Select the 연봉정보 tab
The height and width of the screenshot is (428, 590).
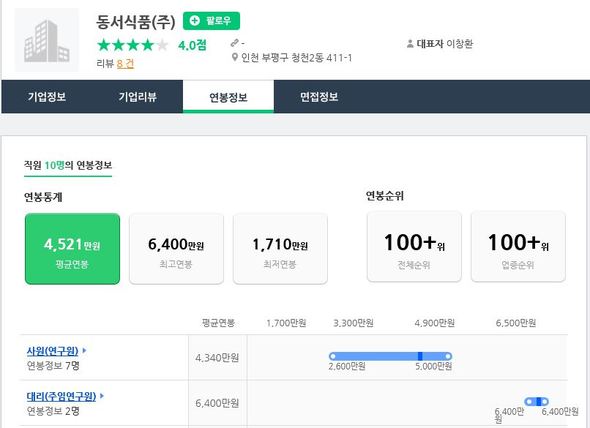[x=228, y=97]
